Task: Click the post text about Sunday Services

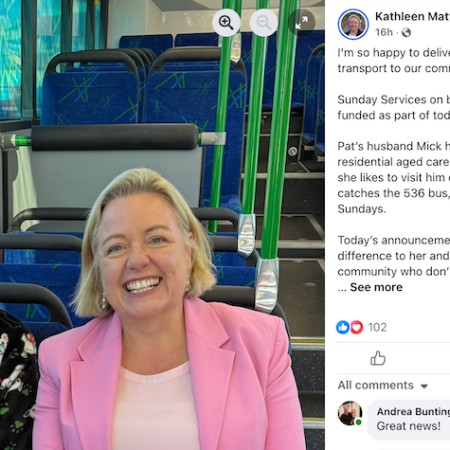Action: [x=394, y=107]
